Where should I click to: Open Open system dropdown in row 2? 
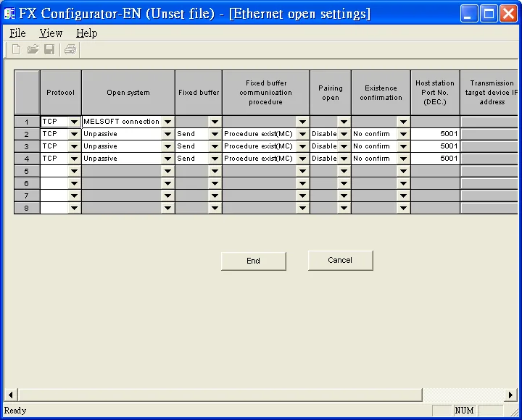click(167, 134)
